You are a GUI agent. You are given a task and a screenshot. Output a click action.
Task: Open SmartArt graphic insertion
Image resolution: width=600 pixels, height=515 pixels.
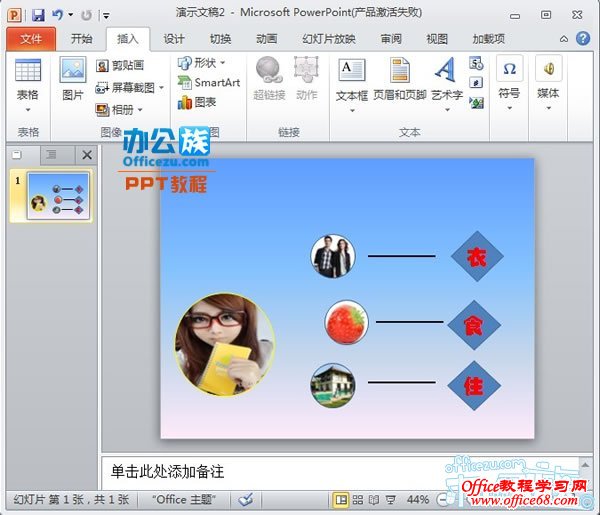coord(209,82)
